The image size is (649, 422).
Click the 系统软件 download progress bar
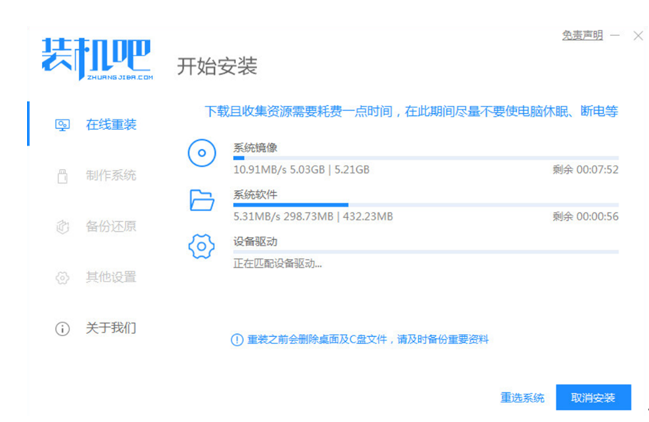425,205
